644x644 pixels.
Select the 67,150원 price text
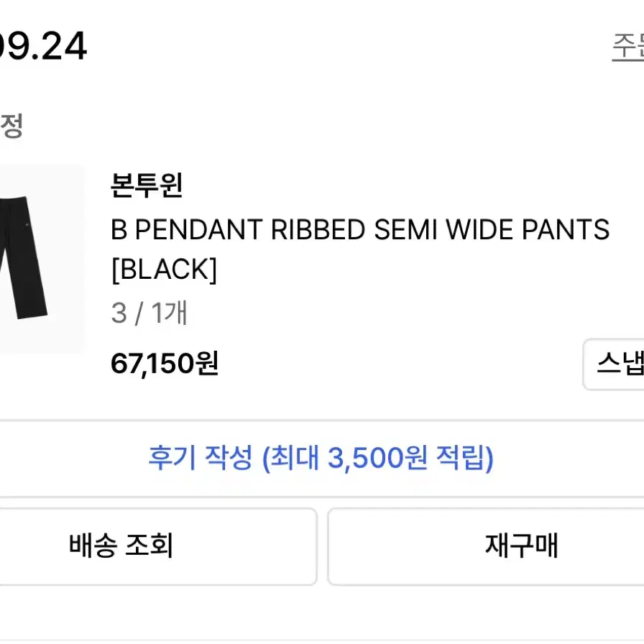tap(165, 364)
